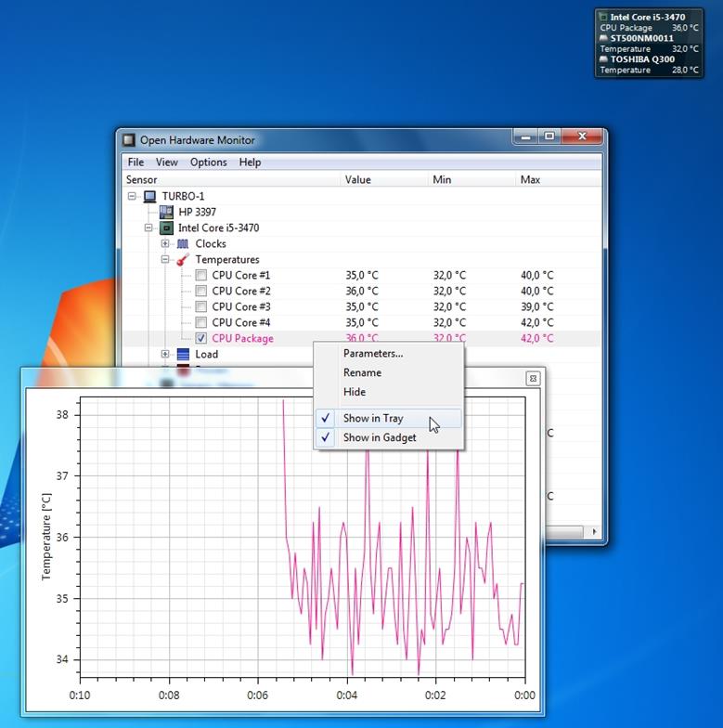Viewport: 723px width, 728px height.
Task: Enable the CPU Core #2 checkbox
Action: tap(200, 292)
